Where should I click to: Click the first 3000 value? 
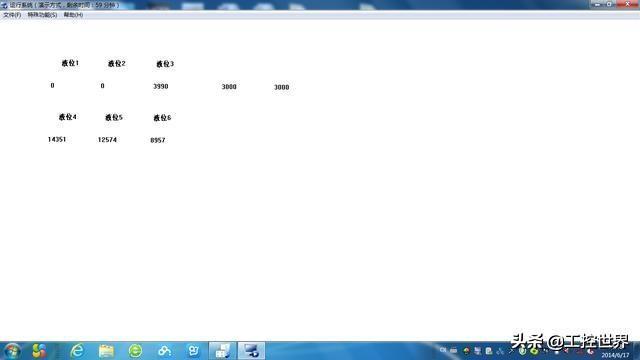pos(229,87)
